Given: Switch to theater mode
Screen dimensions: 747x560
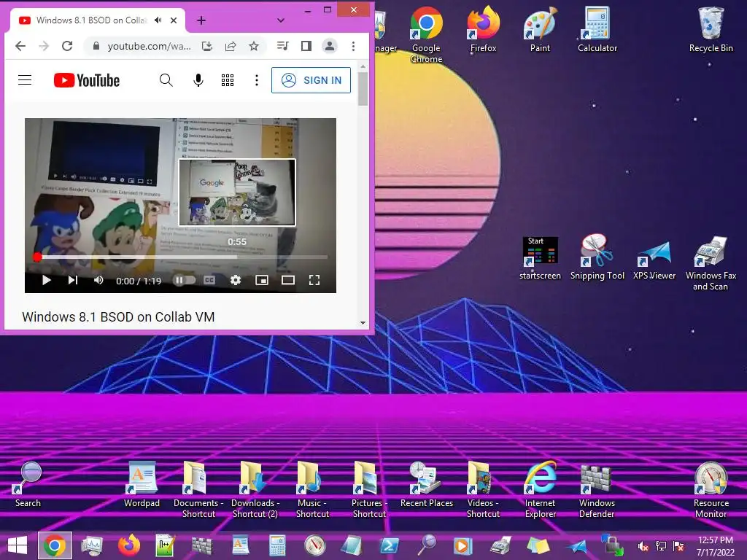Looking at the screenshot, I should point(287,281).
